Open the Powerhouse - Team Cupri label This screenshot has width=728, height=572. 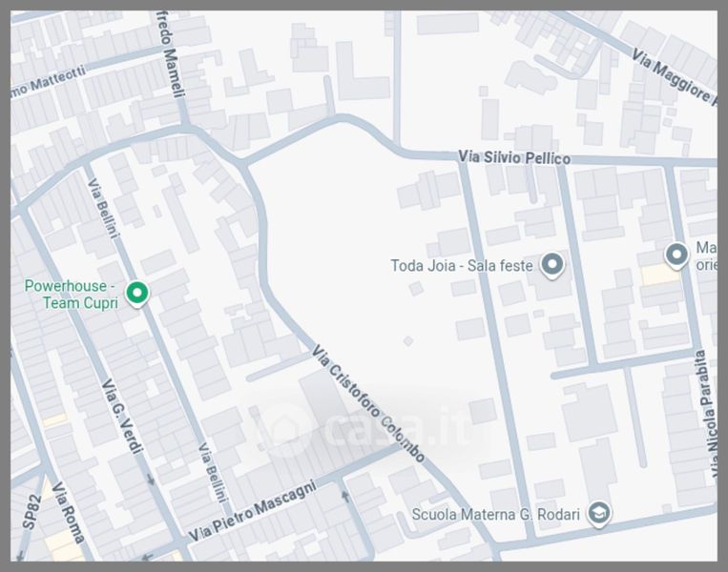pyautogui.click(x=72, y=294)
